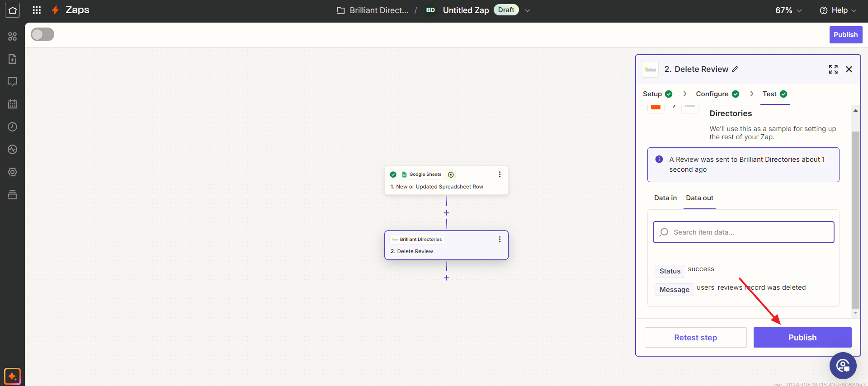This screenshot has width=868, height=386.
Task: Add a step after Delete Review
Action: 446,278
